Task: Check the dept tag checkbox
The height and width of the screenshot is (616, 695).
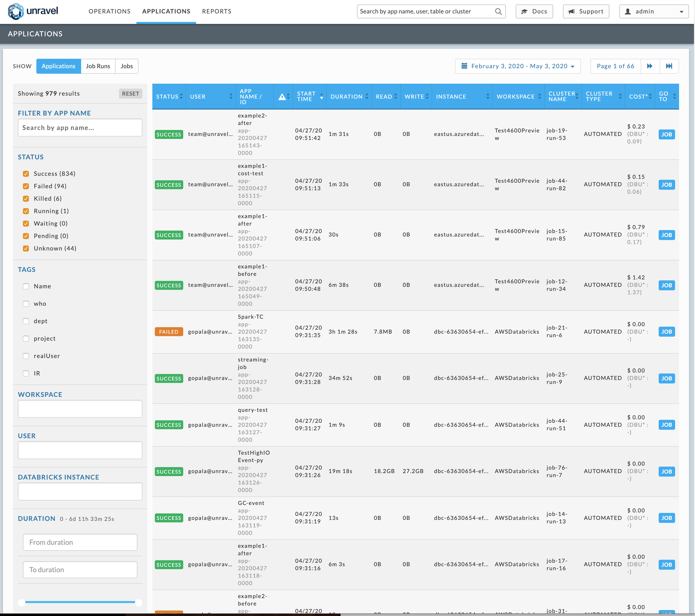Action: point(26,321)
